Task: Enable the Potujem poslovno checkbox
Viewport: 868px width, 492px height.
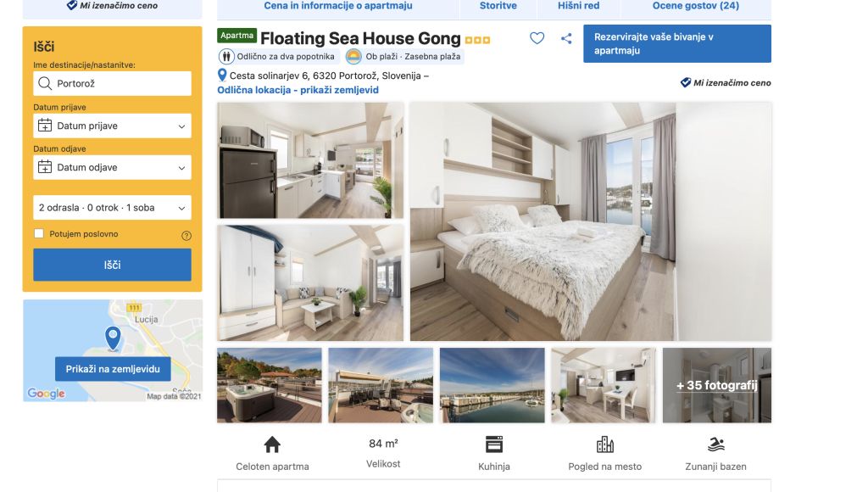Action: (x=39, y=234)
